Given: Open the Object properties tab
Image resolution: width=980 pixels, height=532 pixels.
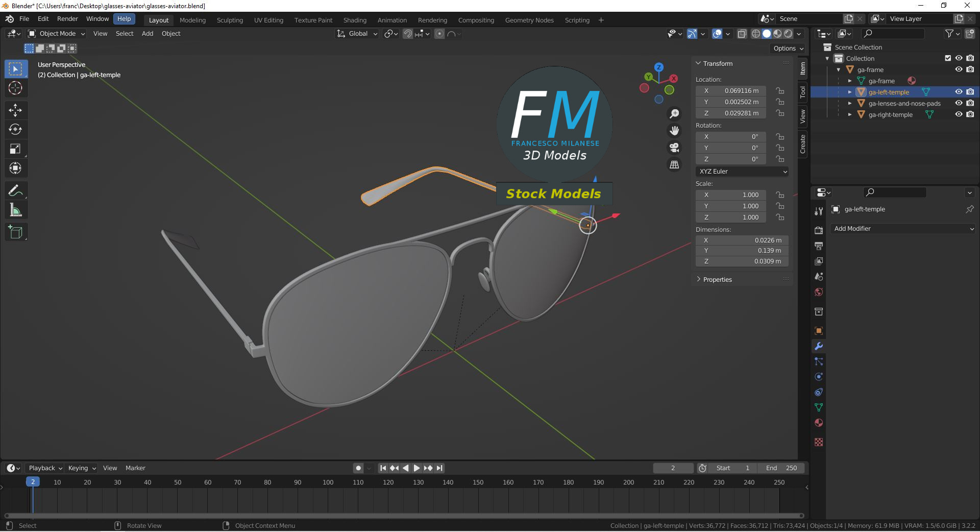Looking at the screenshot, I should click(x=819, y=331).
